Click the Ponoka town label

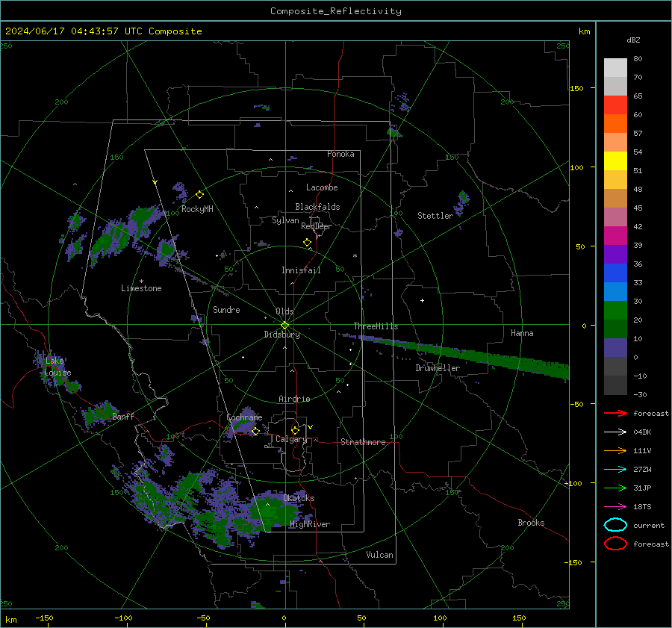tap(340, 154)
